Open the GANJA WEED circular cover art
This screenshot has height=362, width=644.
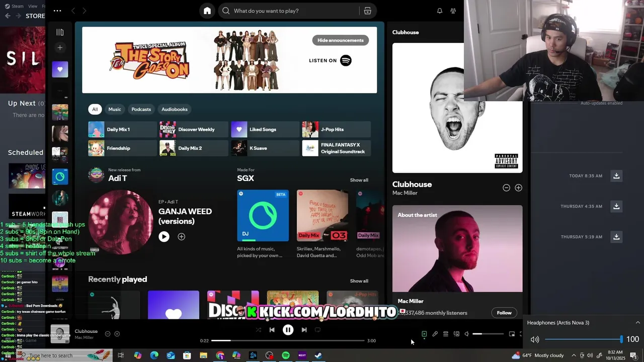tap(121, 222)
